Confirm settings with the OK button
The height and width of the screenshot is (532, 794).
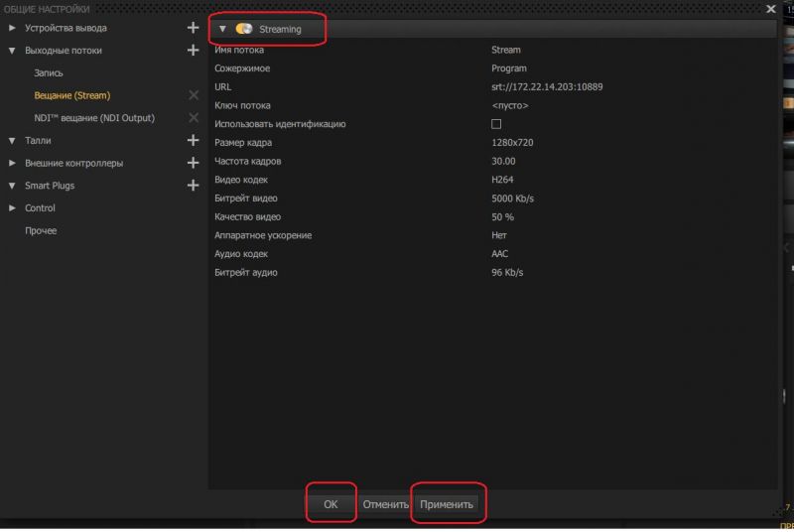pos(331,504)
